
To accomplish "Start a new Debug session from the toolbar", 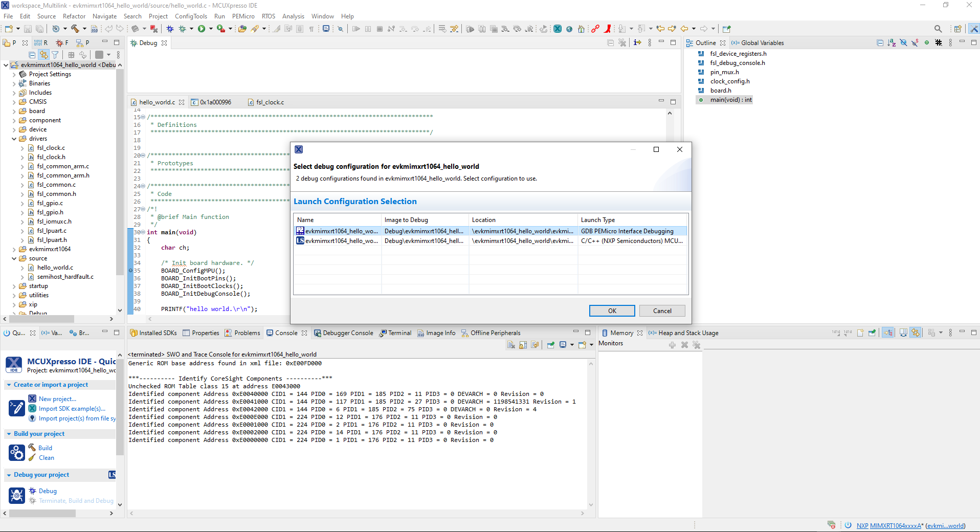I will [170, 29].
